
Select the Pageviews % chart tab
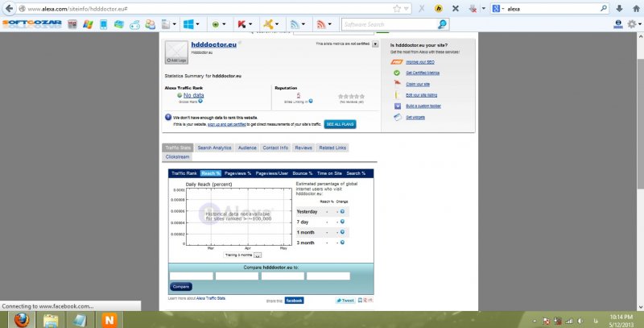click(237, 173)
